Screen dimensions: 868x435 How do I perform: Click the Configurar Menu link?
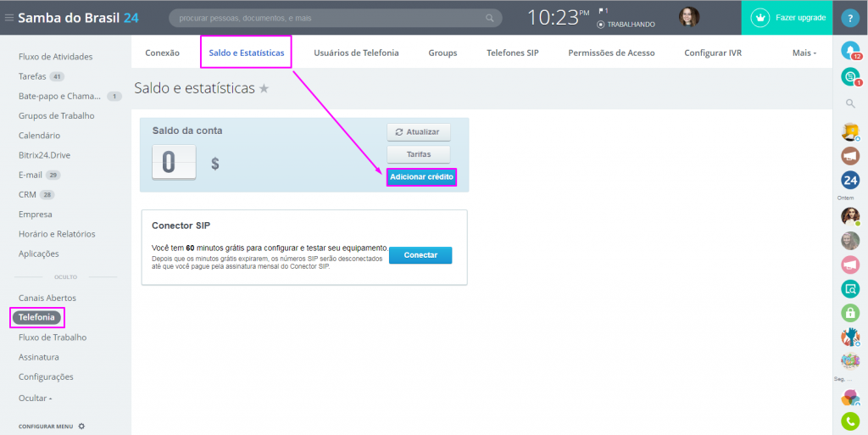46,427
